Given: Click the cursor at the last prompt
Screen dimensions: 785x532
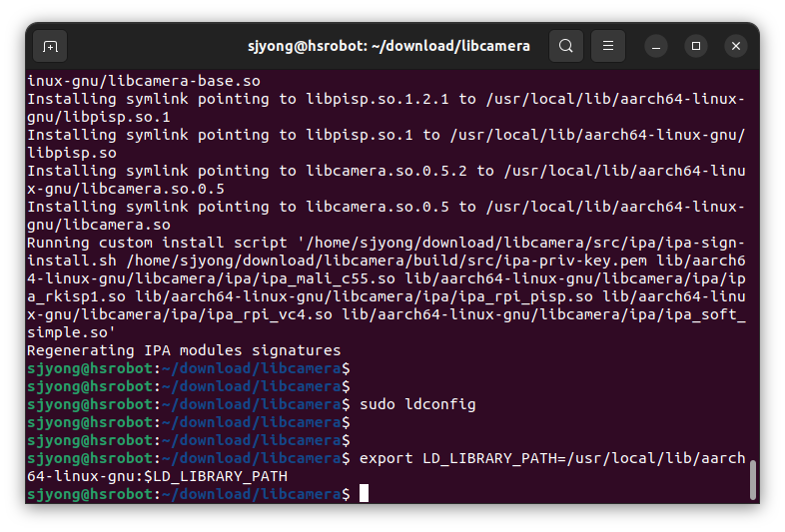Looking at the screenshot, I should point(364,493).
